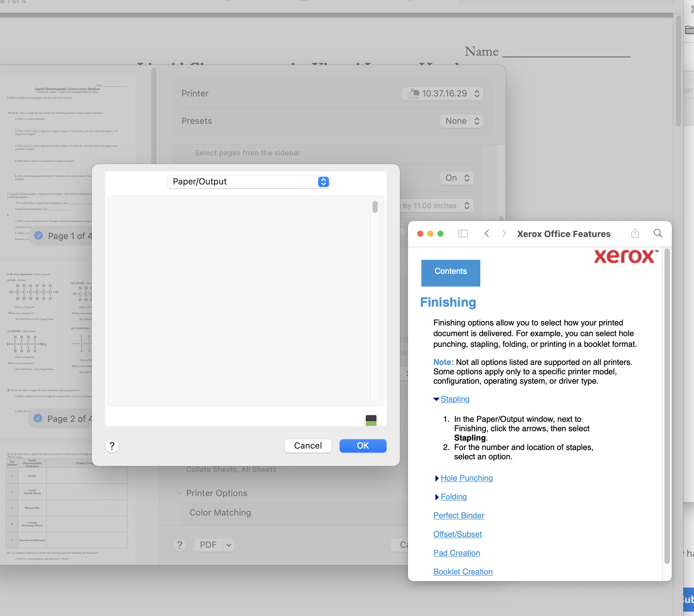Toggle Page 2 of 4 checkmark

38,418
